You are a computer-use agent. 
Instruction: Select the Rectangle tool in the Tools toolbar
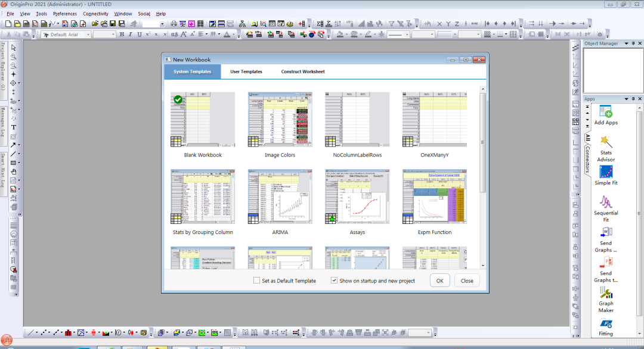coord(13,163)
